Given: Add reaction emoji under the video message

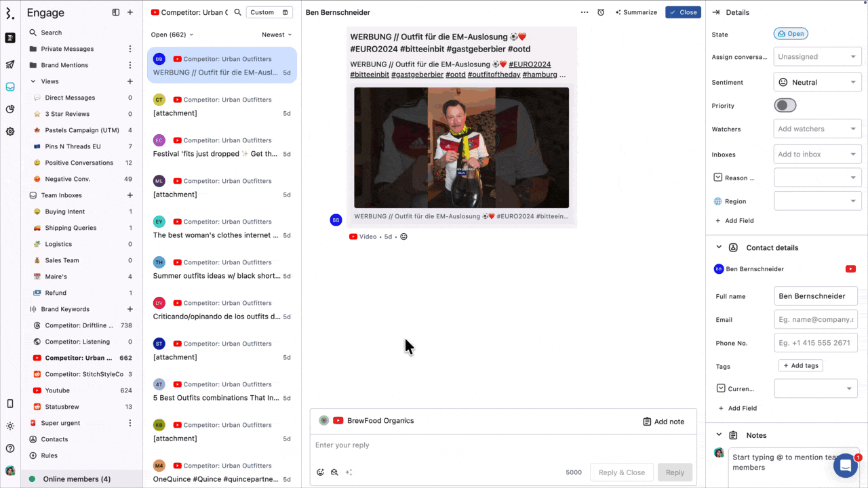Looking at the screenshot, I should 404,237.
